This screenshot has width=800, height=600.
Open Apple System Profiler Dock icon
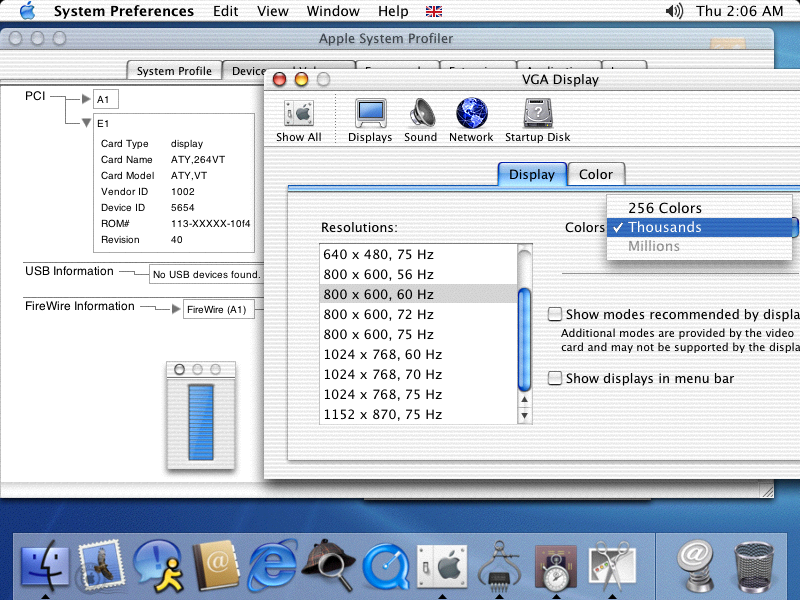click(x=499, y=565)
